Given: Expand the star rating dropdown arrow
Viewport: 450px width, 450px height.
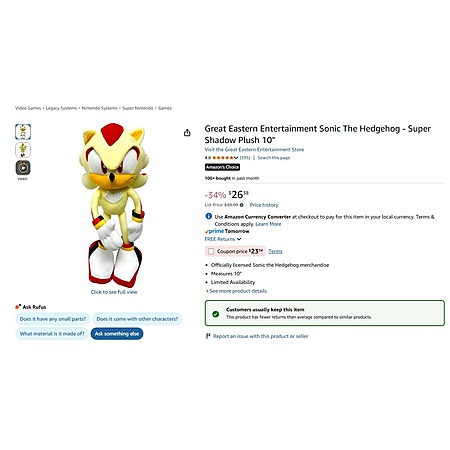Looking at the screenshot, I should pos(236,158).
